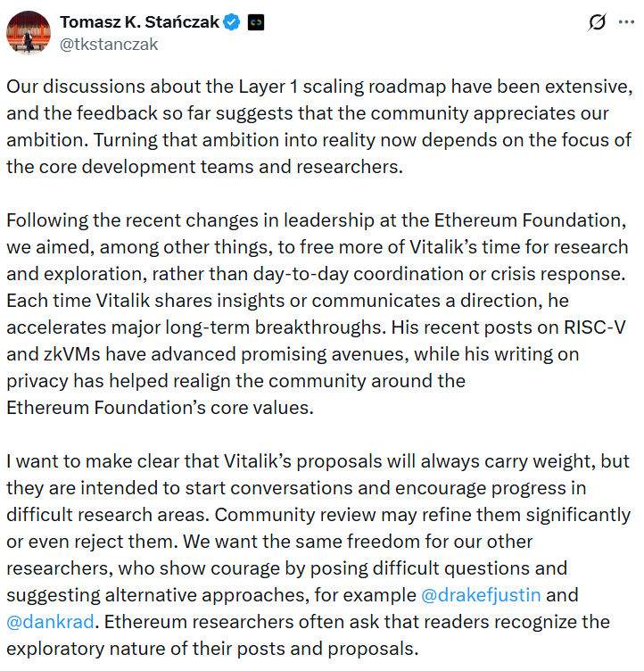Open the three-dot more options menu
This screenshot has height=671, width=644.
626,22
